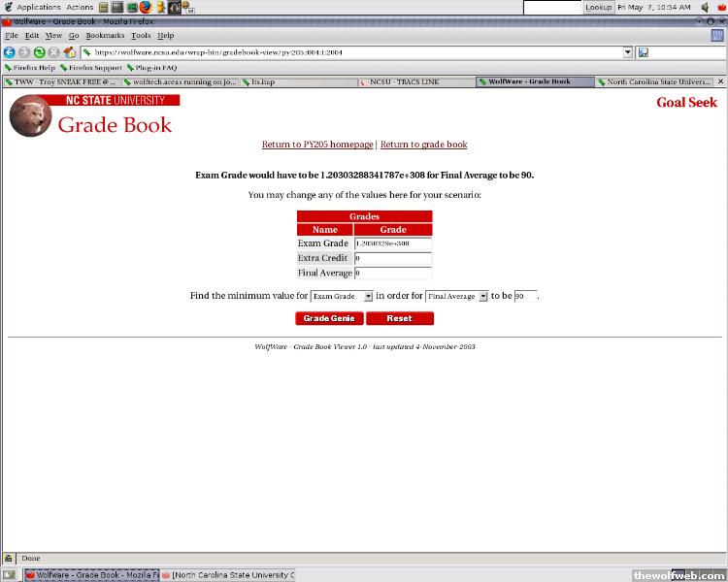Open the Bookmarks menu

(x=105, y=36)
